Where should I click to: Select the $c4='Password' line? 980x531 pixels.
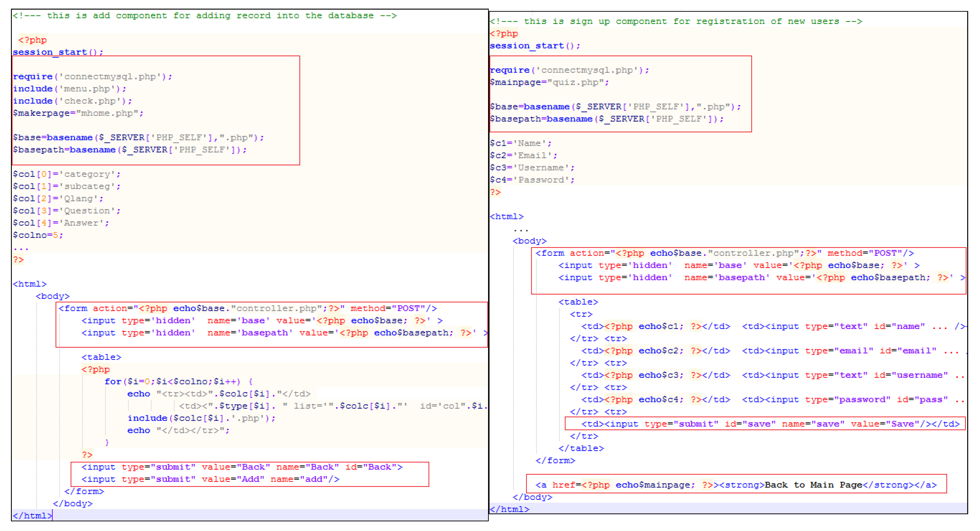[x=532, y=180]
